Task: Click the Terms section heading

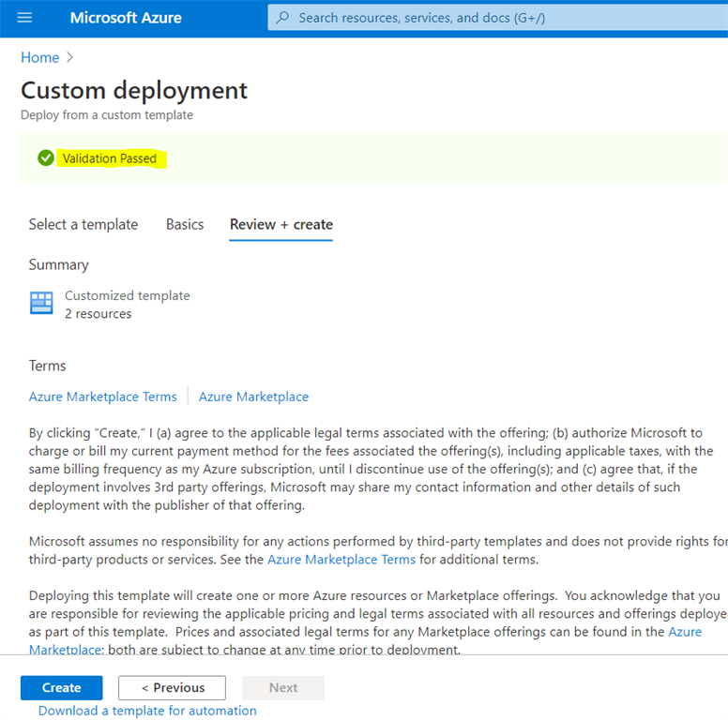Action: pos(47,366)
